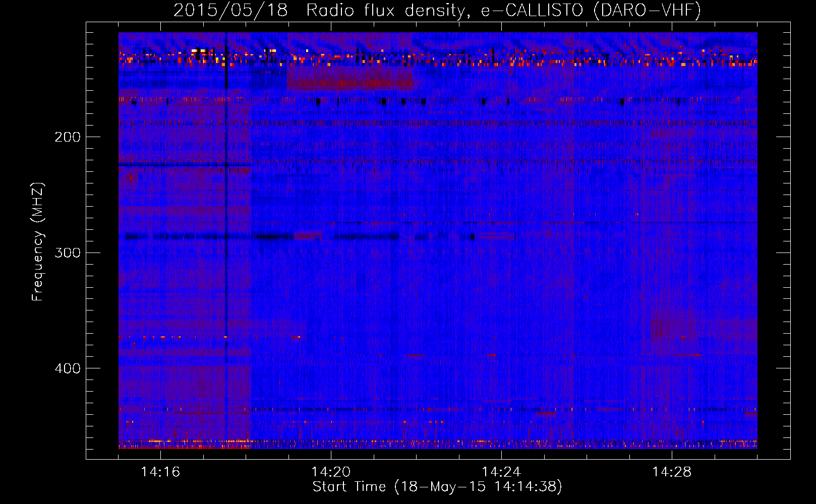Click the bright orange noise band at spectrogram bottom
The height and width of the screenshot is (504, 816).
click(x=438, y=444)
